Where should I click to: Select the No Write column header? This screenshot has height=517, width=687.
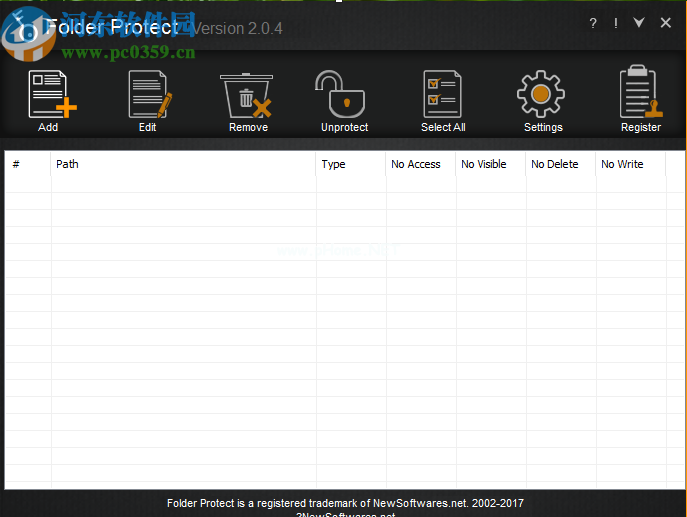(x=629, y=164)
